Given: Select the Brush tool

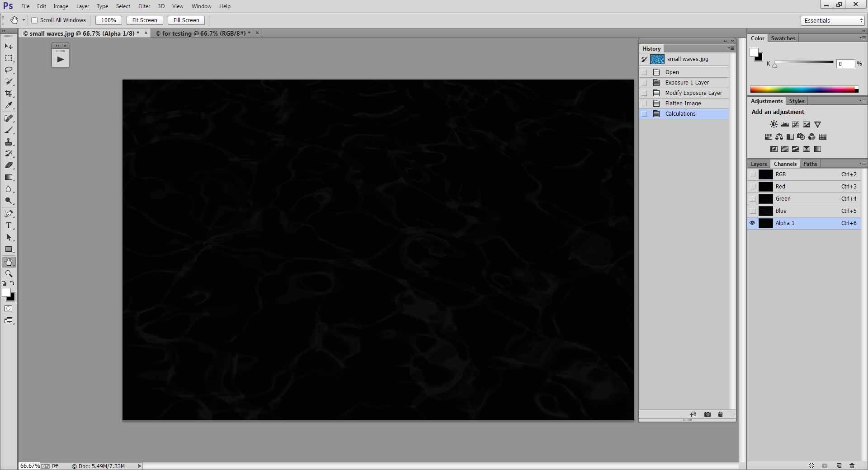Looking at the screenshot, I should (x=9, y=130).
